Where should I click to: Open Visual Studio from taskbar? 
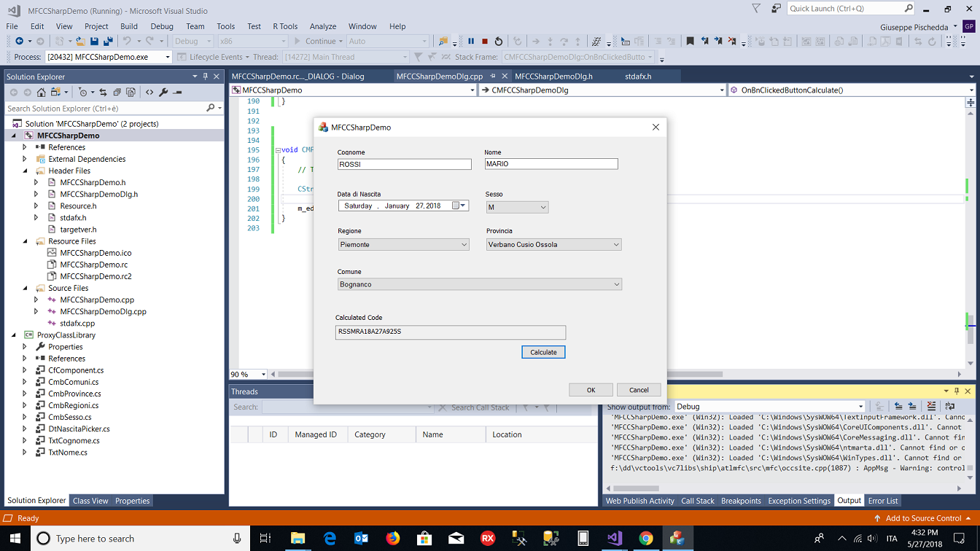pyautogui.click(x=614, y=539)
